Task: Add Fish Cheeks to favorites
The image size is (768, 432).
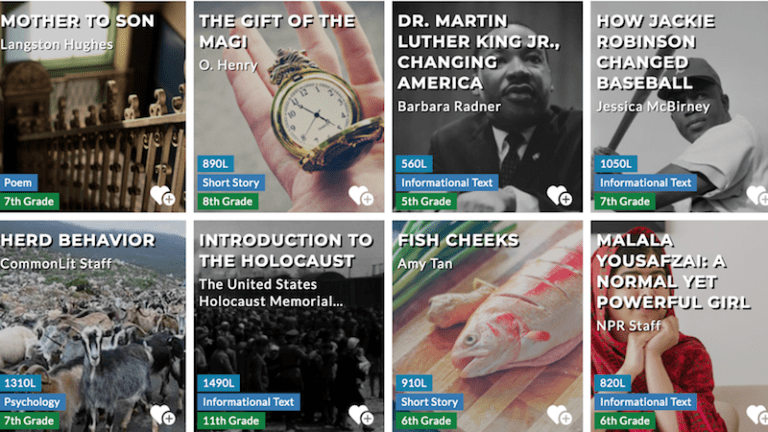Action: tap(559, 415)
